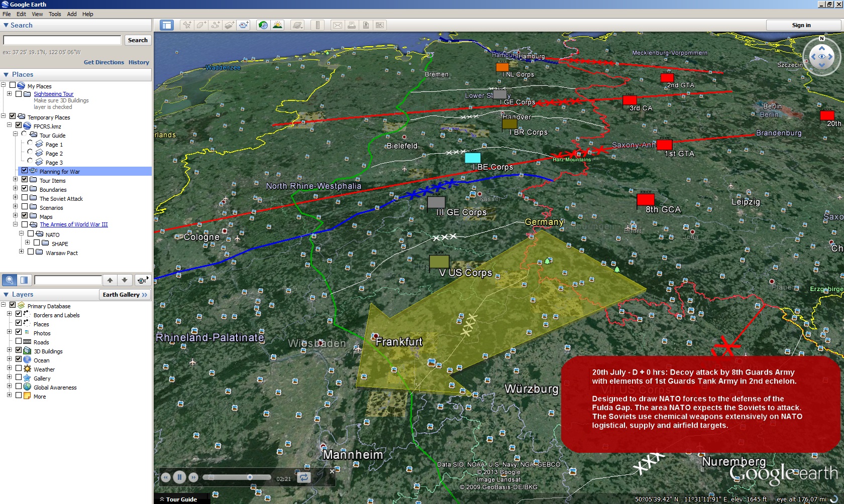This screenshot has width=844, height=504.
Task: Click the Add Polygon icon
Action: click(x=201, y=25)
